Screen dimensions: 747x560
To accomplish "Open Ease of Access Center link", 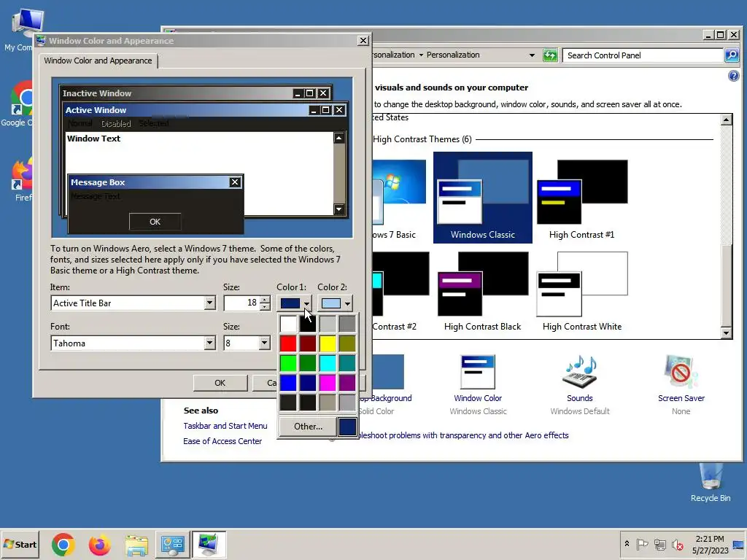I will pyautogui.click(x=222, y=441).
